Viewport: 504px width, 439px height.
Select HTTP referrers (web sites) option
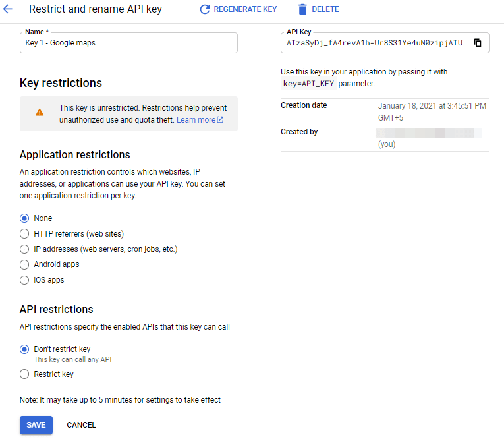pos(24,233)
